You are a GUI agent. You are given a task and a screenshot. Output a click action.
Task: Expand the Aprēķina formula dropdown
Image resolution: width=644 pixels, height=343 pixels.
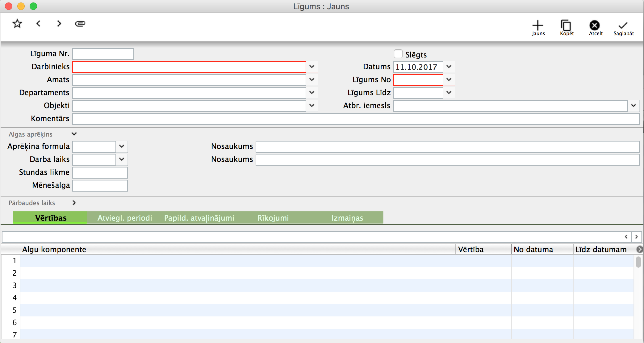pyautogui.click(x=122, y=146)
